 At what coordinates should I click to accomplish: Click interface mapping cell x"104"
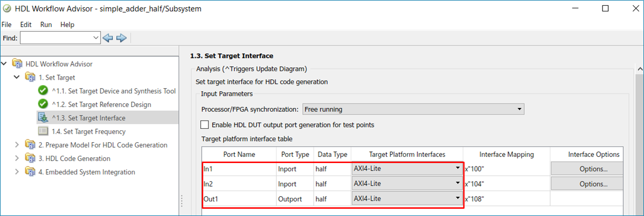506,184
